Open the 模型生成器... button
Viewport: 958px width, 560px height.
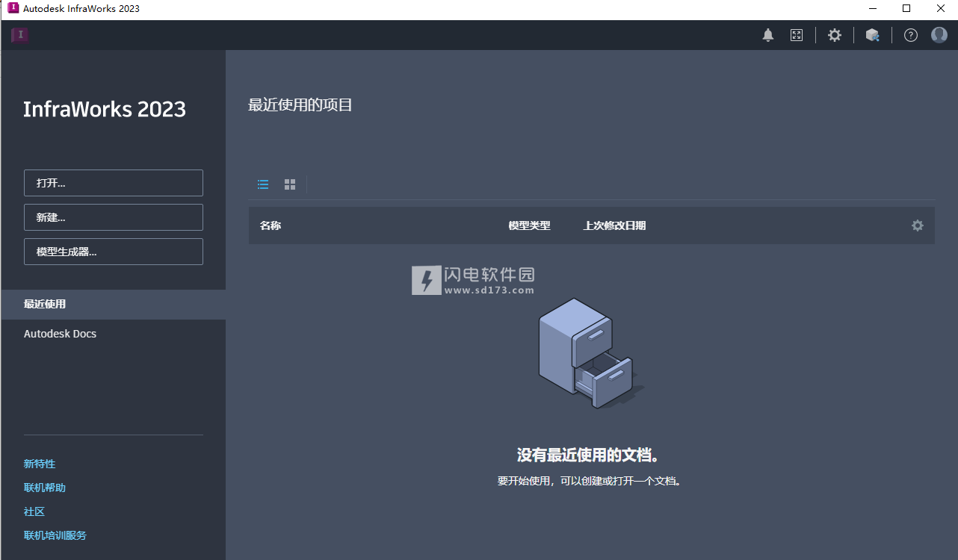pyautogui.click(x=114, y=252)
